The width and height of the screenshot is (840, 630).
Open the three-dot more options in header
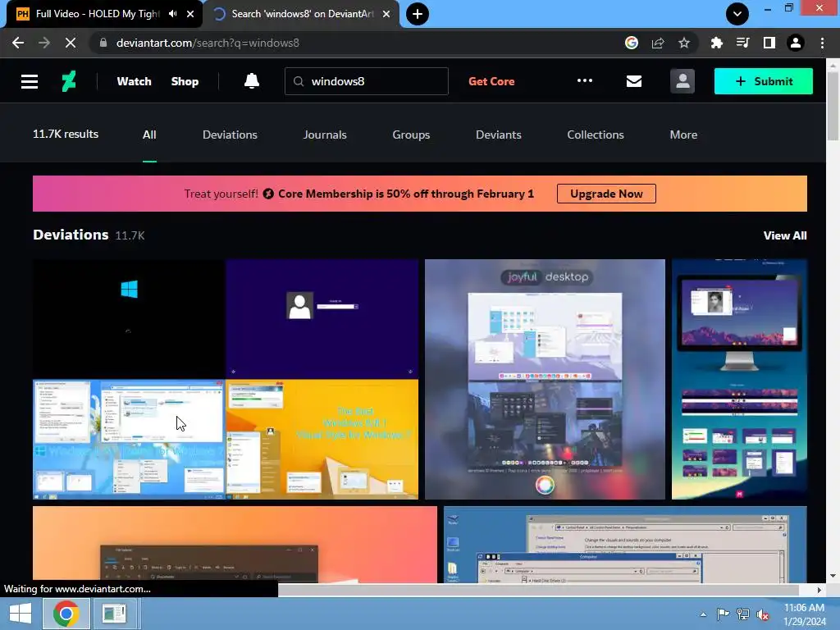point(584,80)
